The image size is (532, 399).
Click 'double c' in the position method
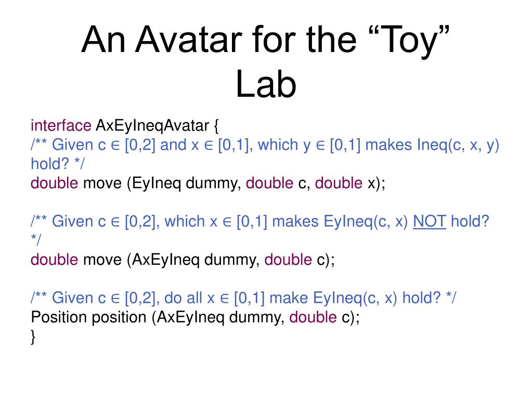click(x=319, y=317)
